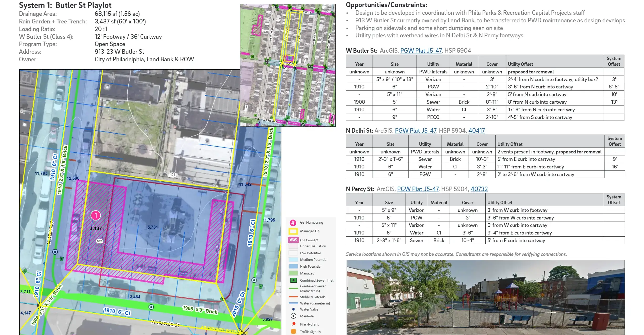Click the GSI Numbering legend icon
644x335 pixels.
(293, 223)
